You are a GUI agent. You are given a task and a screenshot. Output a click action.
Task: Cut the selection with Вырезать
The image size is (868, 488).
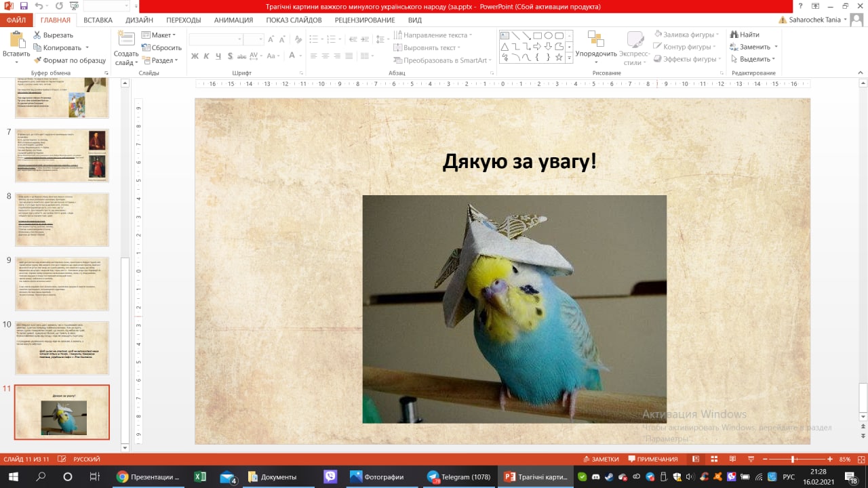coord(53,35)
